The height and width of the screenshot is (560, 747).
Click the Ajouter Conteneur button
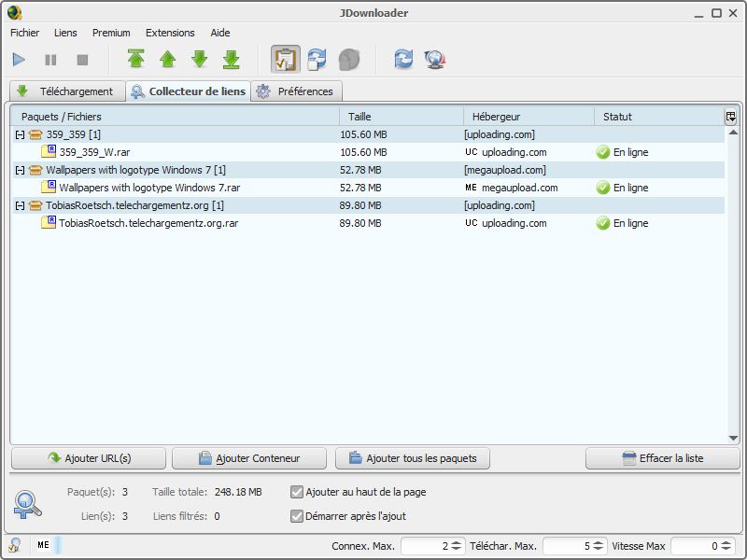[249, 458]
